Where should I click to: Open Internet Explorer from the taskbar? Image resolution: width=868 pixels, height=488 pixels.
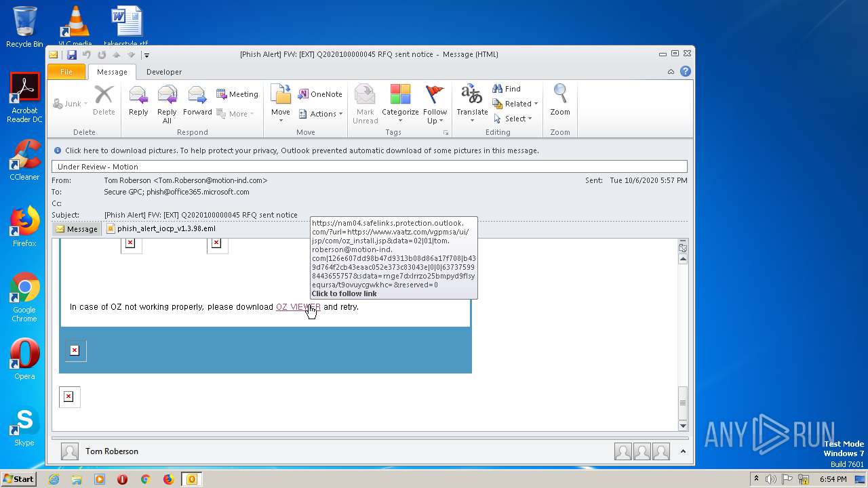click(54, 479)
